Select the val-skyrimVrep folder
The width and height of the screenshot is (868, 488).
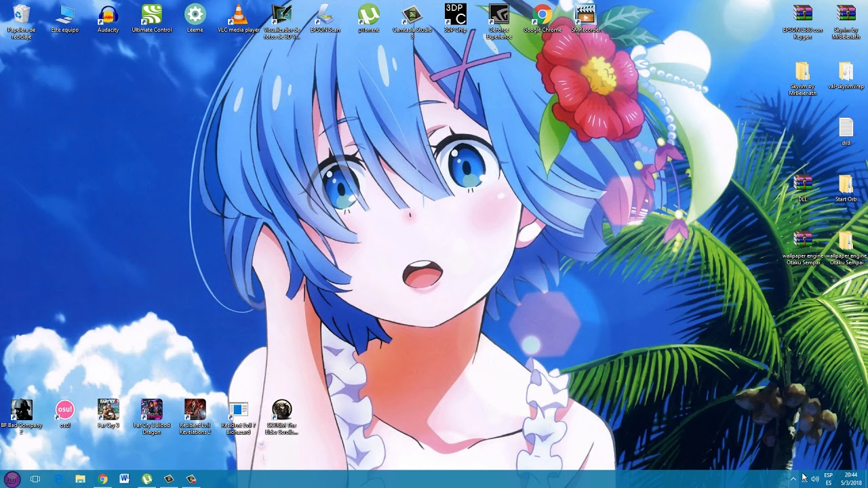[x=846, y=76]
